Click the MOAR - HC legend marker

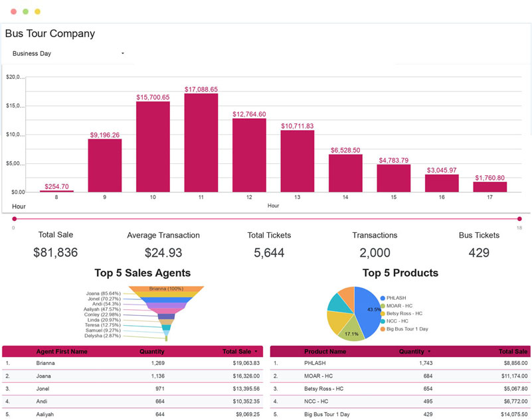pyautogui.click(x=383, y=306)
